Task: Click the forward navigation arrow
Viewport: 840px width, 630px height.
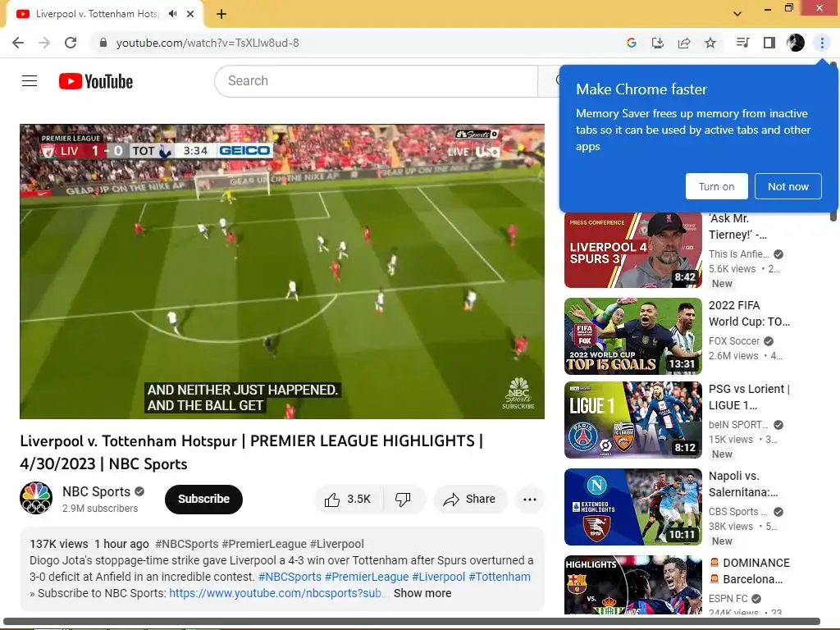Action: (44, 43)
